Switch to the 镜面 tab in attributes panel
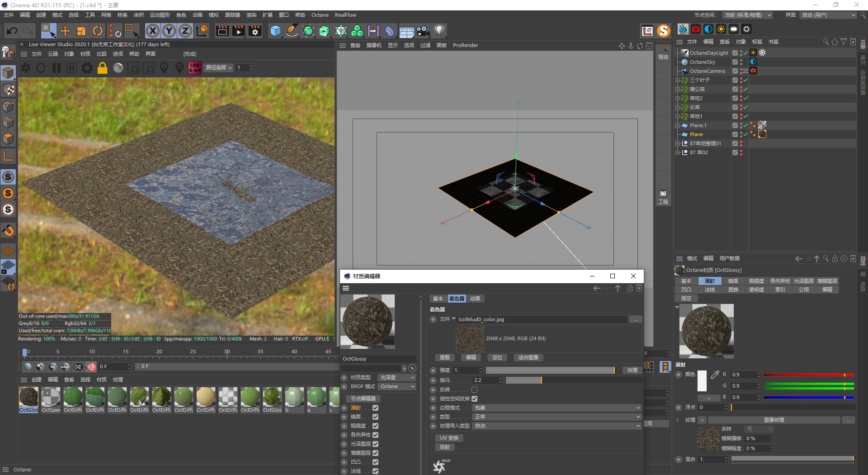This screenshot has height=475, width=868. 733,281
